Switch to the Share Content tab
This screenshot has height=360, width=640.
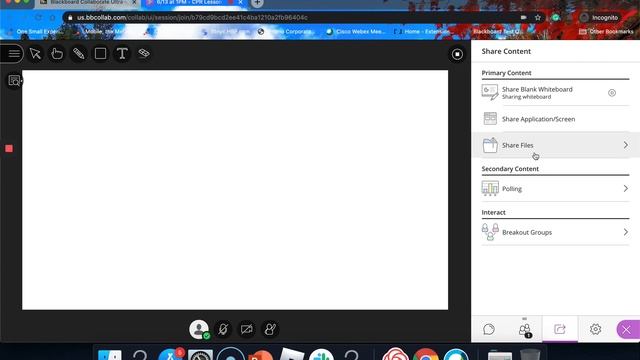click(560, 329)
